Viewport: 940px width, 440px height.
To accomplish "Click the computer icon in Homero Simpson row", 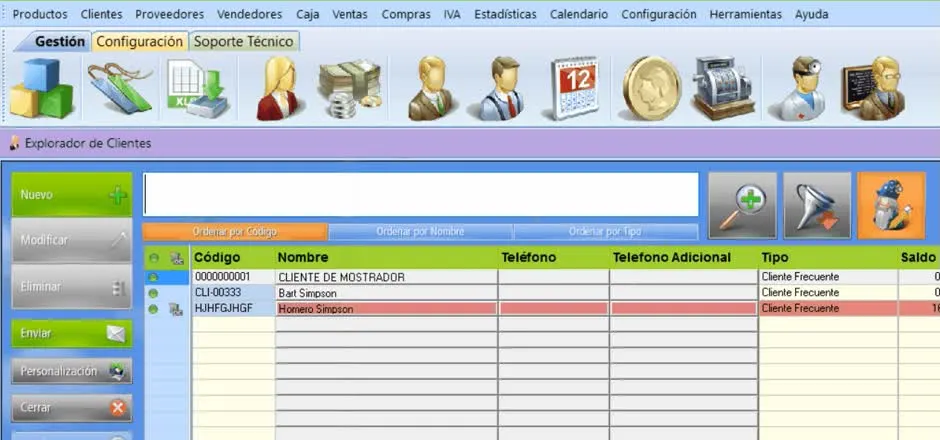I will 176,309.
